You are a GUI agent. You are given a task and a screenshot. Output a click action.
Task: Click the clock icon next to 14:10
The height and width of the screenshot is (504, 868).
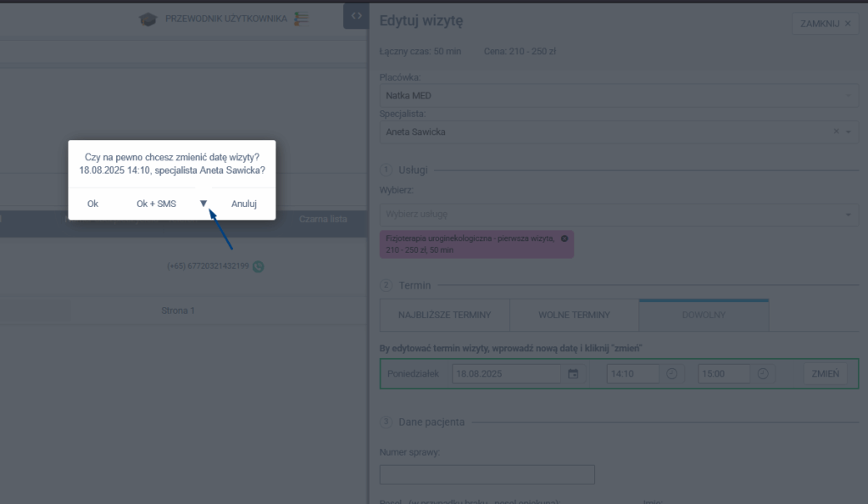click(x=672, y=373)
